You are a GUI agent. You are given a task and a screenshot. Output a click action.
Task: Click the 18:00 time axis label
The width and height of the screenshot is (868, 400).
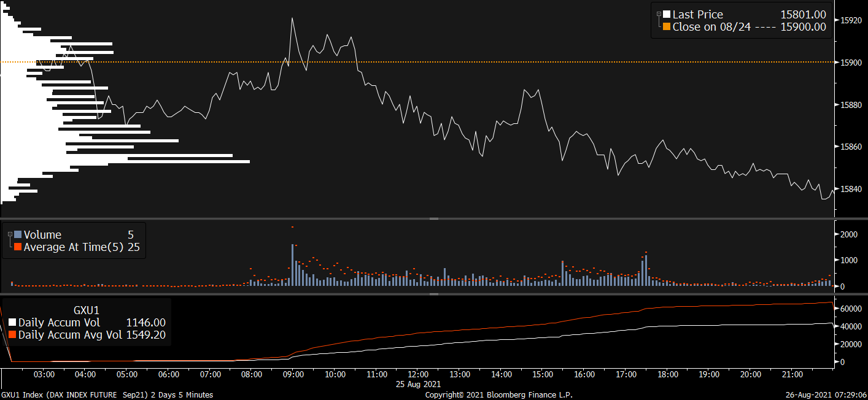tap(668, 374)
